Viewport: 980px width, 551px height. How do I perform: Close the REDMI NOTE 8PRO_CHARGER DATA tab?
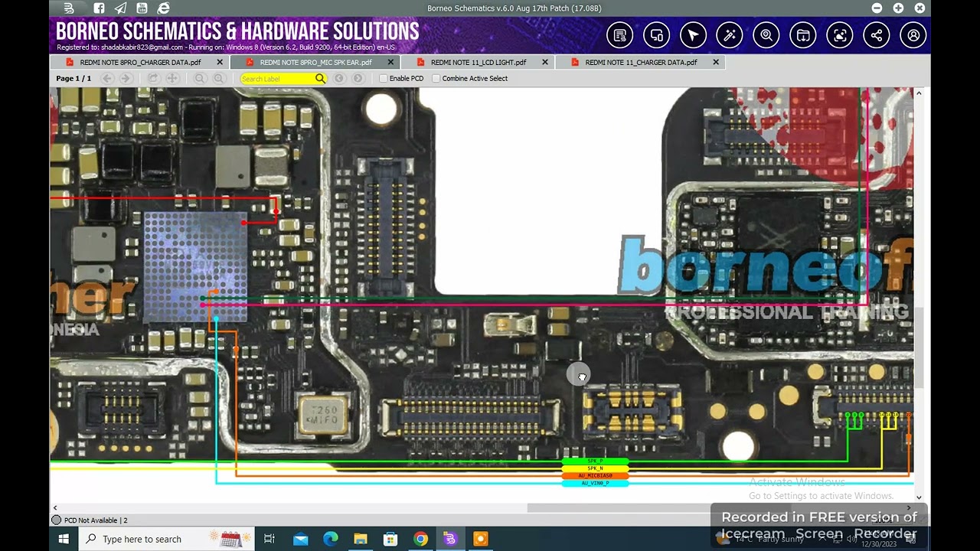pos(220,62)
